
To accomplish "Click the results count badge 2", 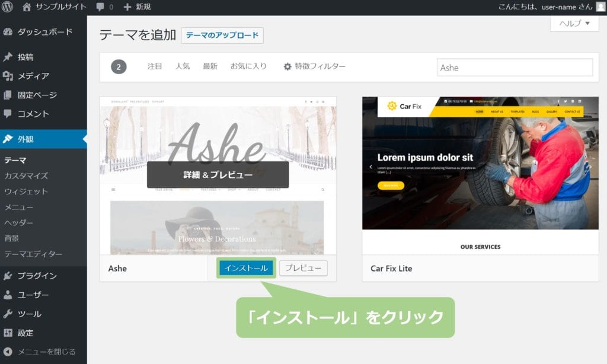I will click(x=119, y=66).
